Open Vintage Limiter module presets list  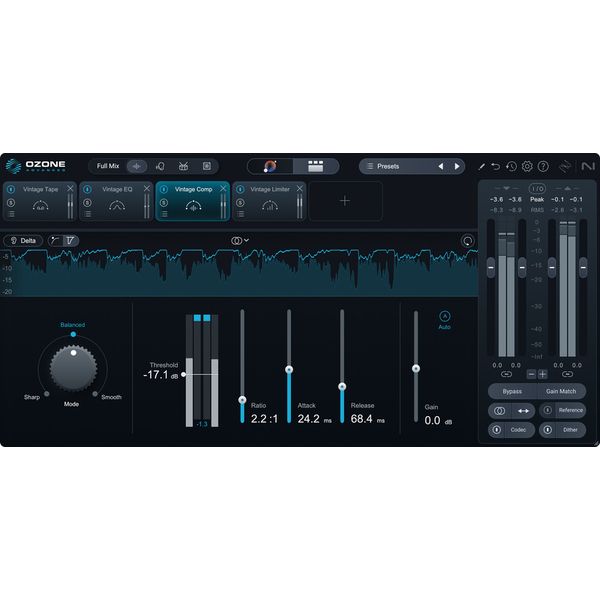240,214
